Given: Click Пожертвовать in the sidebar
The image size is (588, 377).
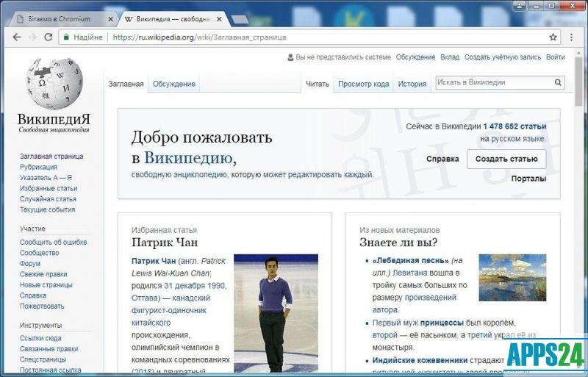Looking at the screenshot, I should pos(42,306).
